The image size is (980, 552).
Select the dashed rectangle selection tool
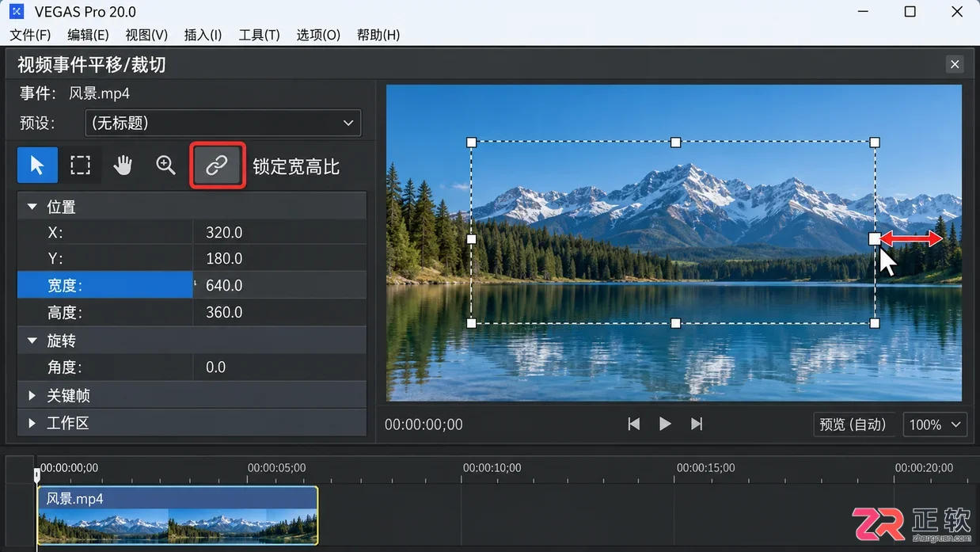coord(80,165)
